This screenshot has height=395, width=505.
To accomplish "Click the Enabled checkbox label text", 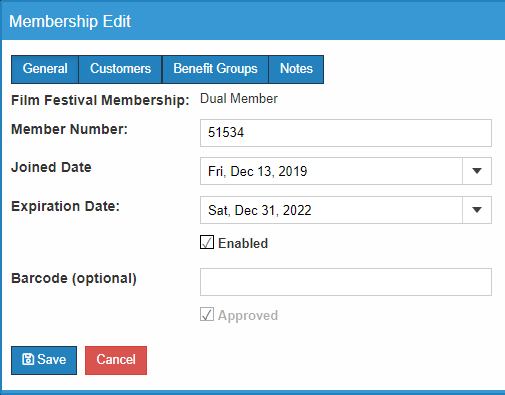I will (243, 243).
